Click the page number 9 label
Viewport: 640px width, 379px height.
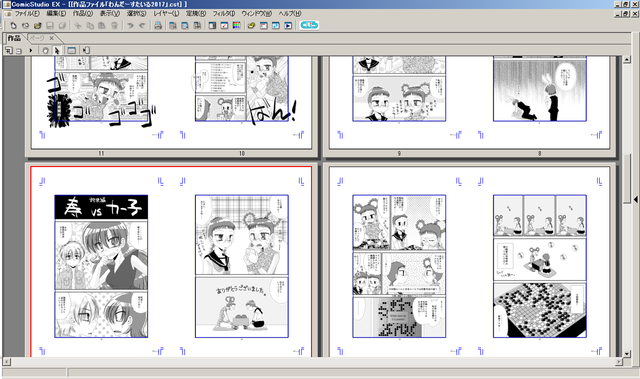tap(399, 153)
